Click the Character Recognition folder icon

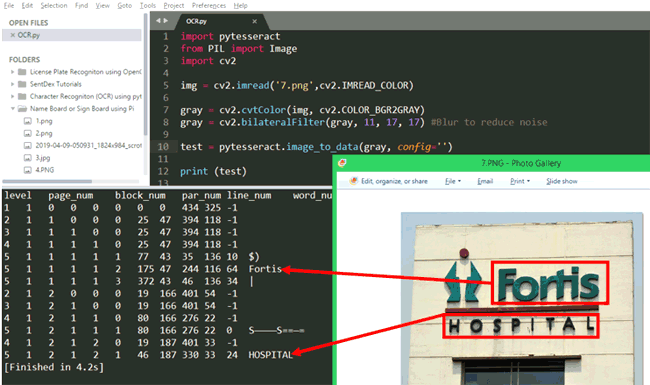(x=22, y=97)
